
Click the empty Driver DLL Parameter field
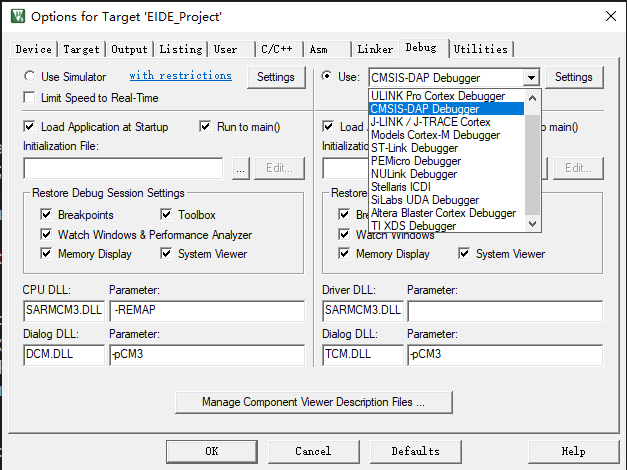tap(505, 311)
